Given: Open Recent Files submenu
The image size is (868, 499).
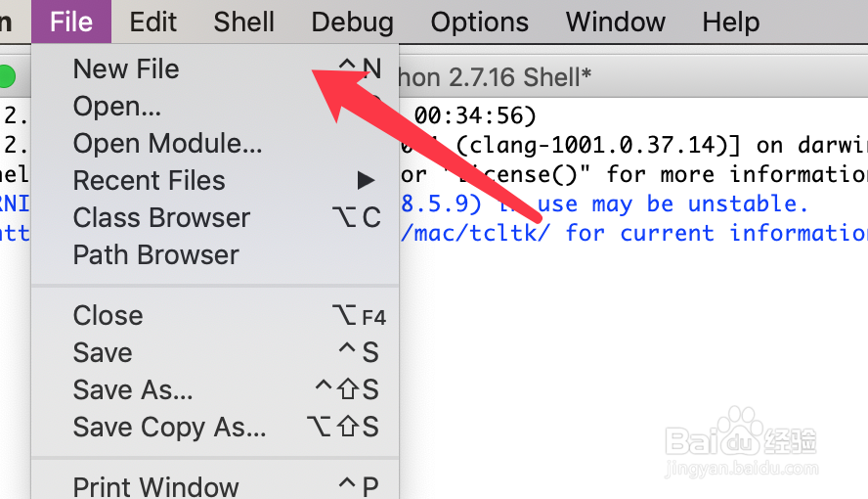Looking at the screenshot, I should point(215,181).
